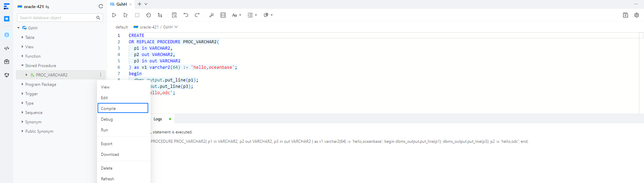Choose Compile from the context menu

click(x=123, y=109)
